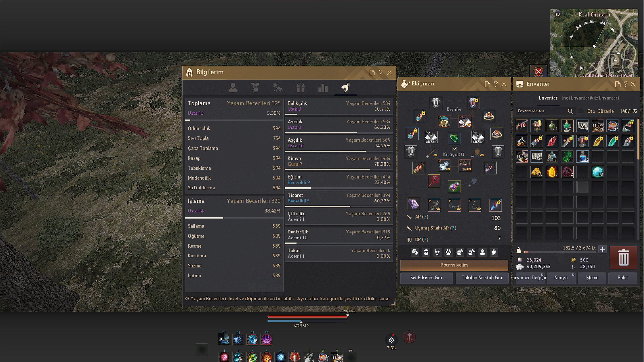Click the red shield icon near the hotbar

pyautogui.click(x=409, y=337)
